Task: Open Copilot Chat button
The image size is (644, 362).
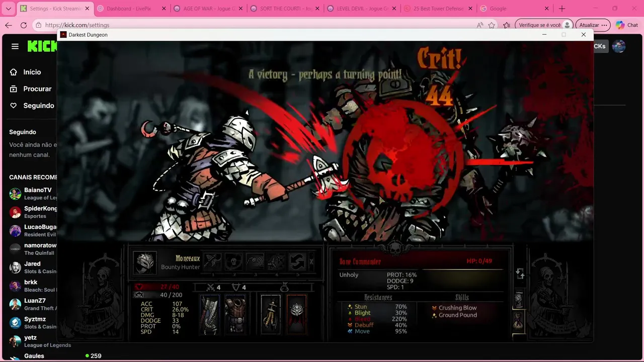Action: coord(627,25)
